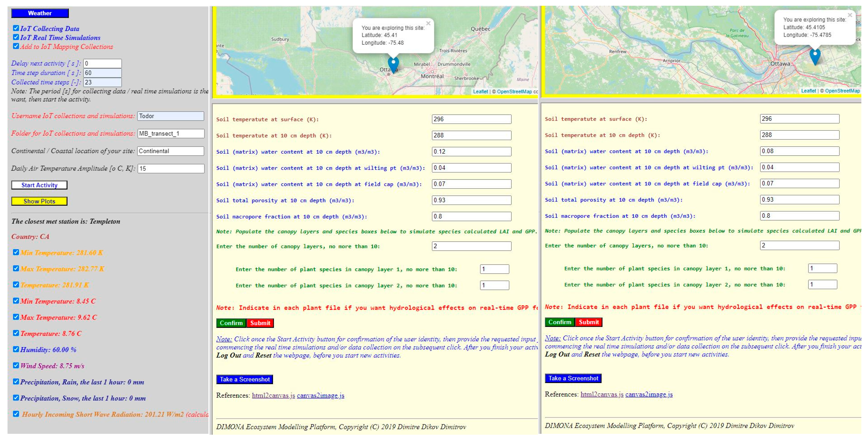
Task: Click the water content field showing 0.12
Action: point(472,151)
